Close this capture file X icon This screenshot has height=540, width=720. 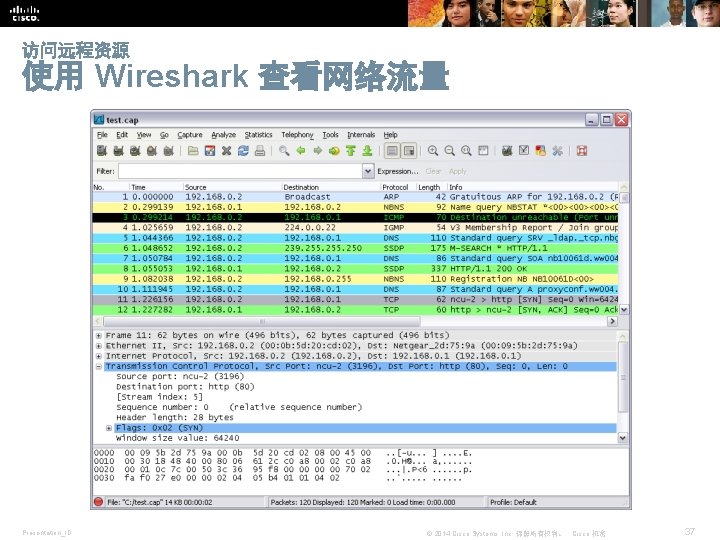pyautogui.click(x=226, y=151)
